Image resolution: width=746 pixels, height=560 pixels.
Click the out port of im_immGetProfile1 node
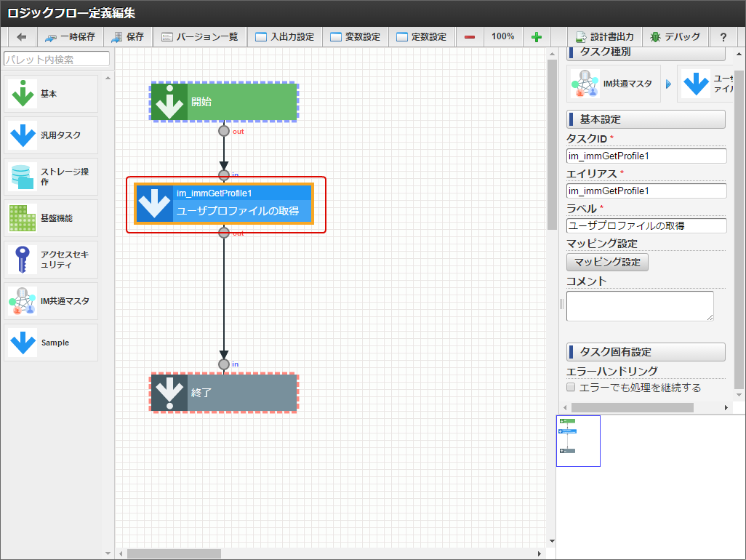click(224, 233)
